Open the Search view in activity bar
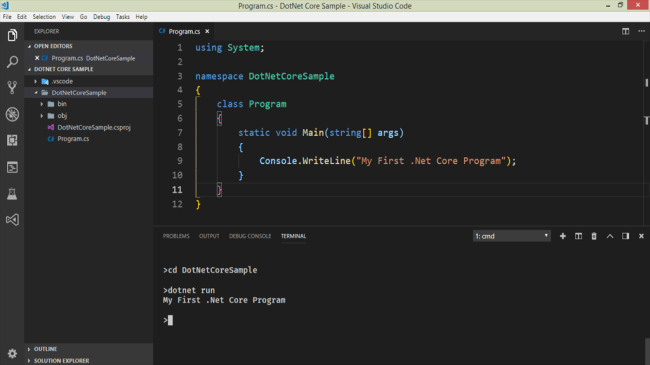650x365 pixels. pos(12,62)
